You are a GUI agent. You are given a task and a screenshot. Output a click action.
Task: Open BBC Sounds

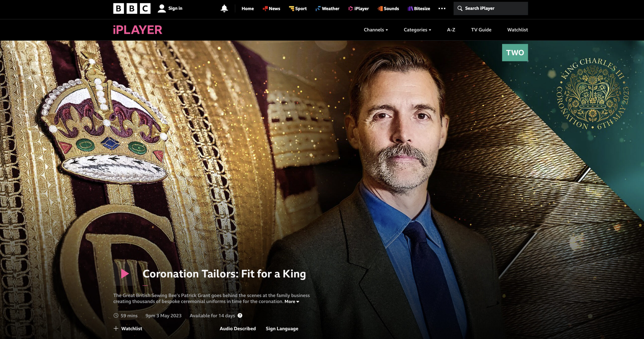[x=388, y=9]
